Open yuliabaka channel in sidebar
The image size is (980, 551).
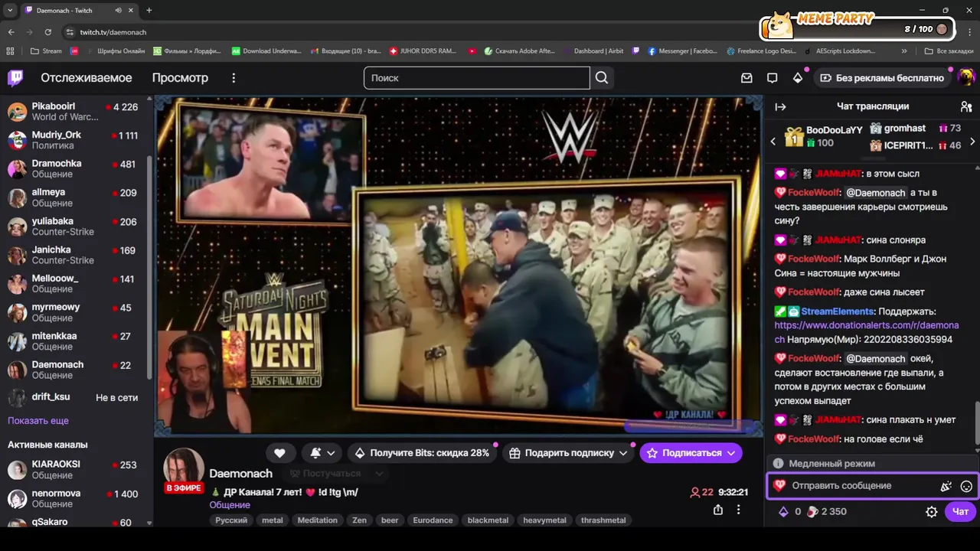point(75,227)
